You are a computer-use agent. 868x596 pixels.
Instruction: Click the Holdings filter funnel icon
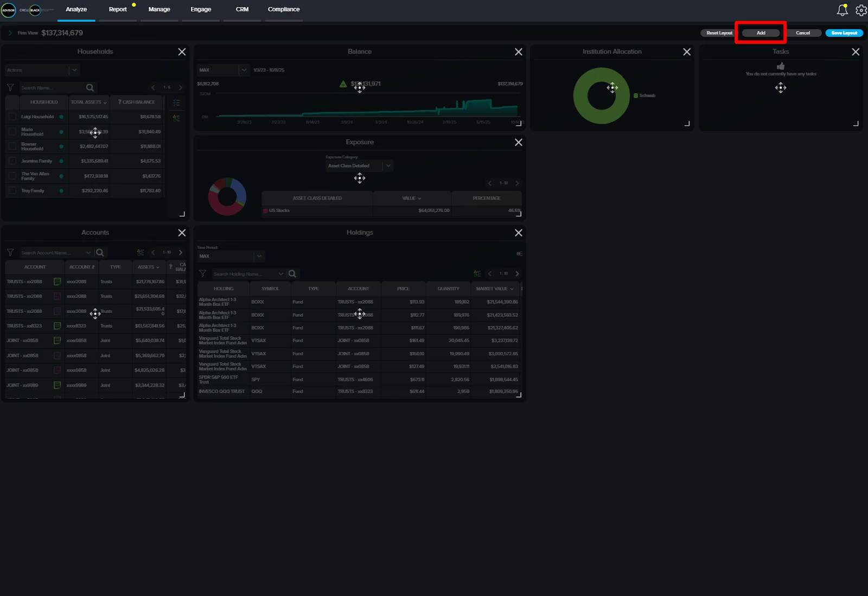[203, 274]
